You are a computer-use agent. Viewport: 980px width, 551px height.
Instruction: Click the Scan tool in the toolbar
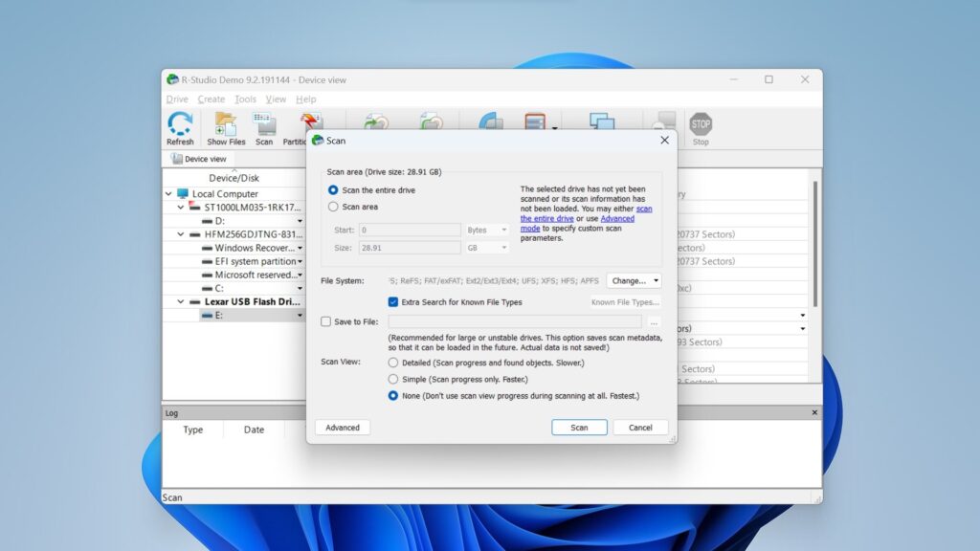[264, 124]
